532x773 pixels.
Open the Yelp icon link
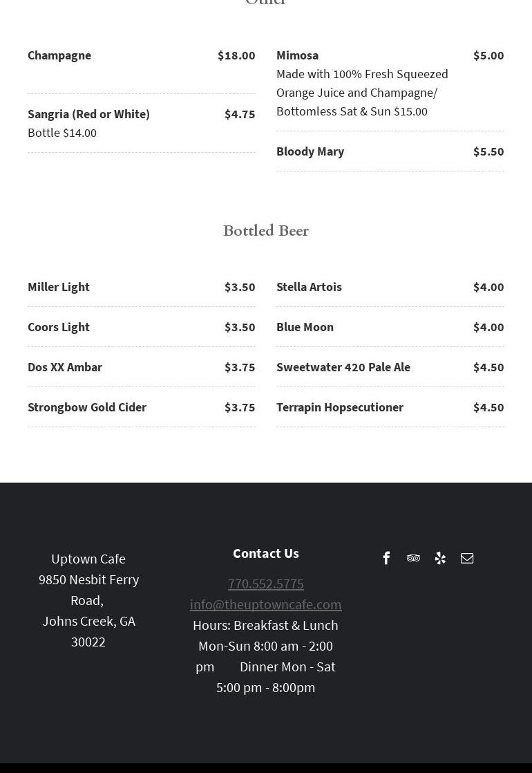[x=440, y=558]
